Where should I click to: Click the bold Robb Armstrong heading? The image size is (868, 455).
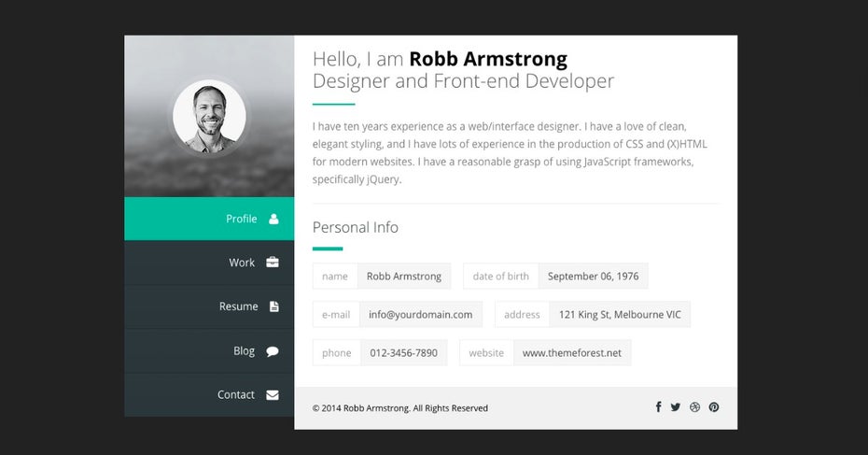pyautogui.click(x=488, y=59)
